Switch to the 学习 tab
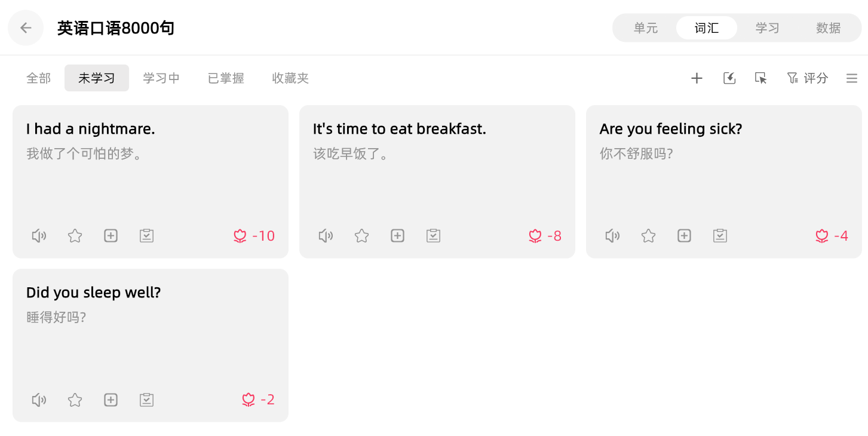Screen dimensions: 868x436 pos(767,28)
